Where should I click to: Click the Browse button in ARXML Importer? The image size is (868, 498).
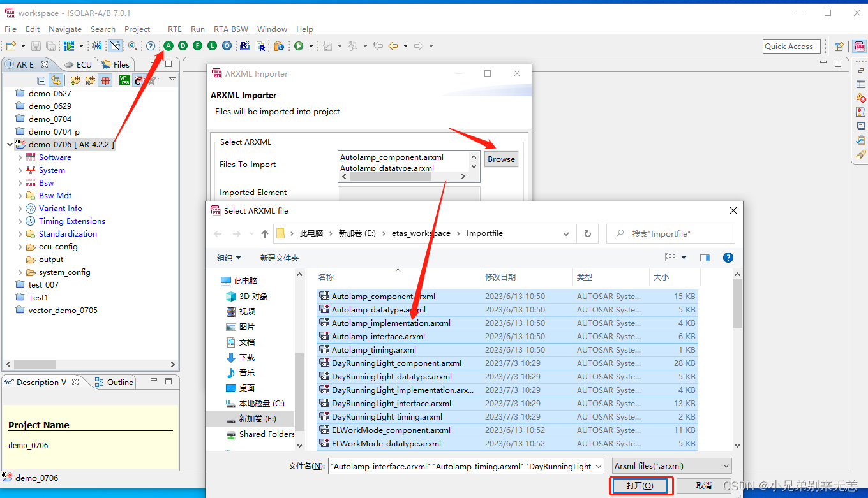[x=501, y=159]
